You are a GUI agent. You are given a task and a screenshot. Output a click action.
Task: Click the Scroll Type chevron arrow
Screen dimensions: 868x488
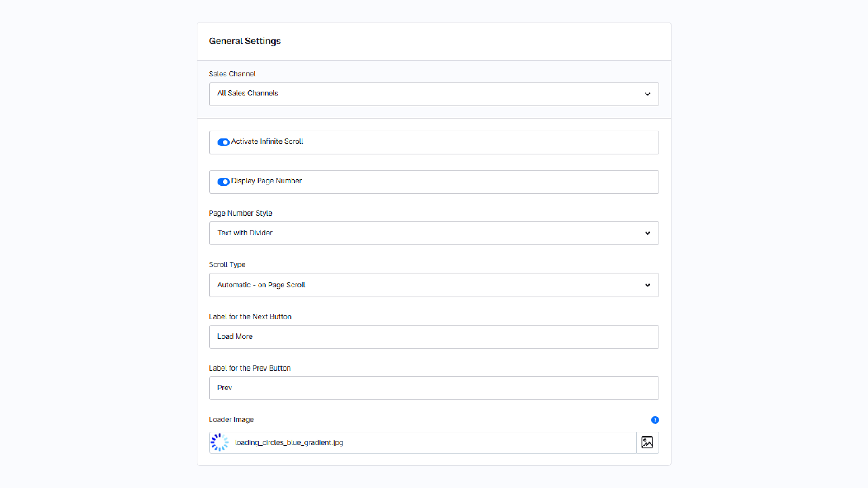647,285
